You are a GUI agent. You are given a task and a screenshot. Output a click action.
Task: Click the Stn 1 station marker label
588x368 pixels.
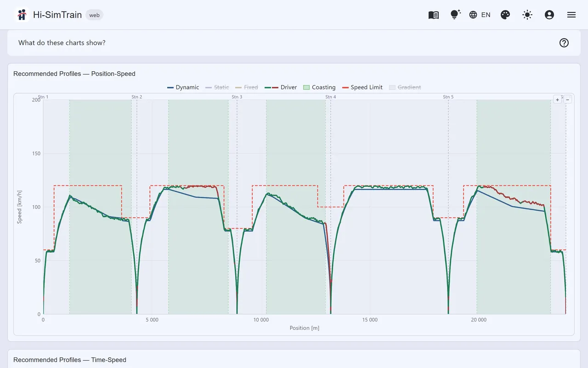click(x=43, y=97)
